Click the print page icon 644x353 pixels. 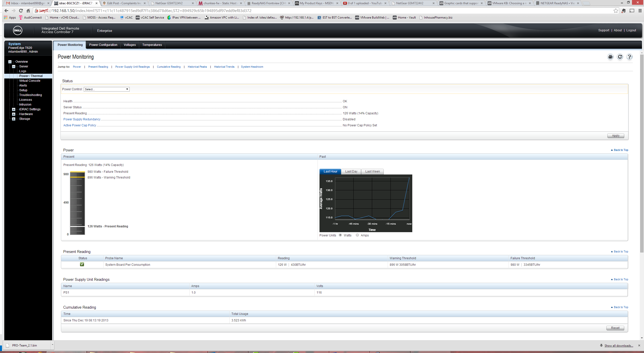pos(610,57)
